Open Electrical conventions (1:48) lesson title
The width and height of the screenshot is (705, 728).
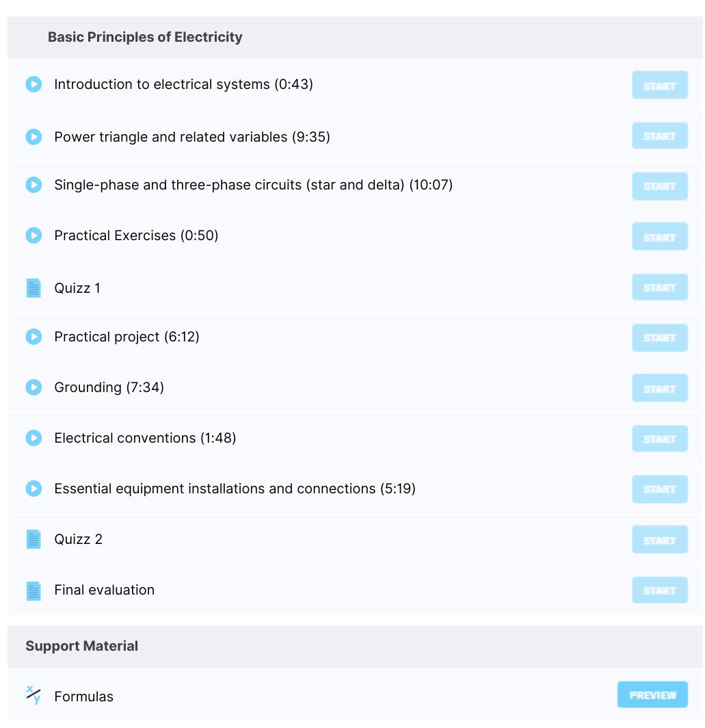(145, 438)
